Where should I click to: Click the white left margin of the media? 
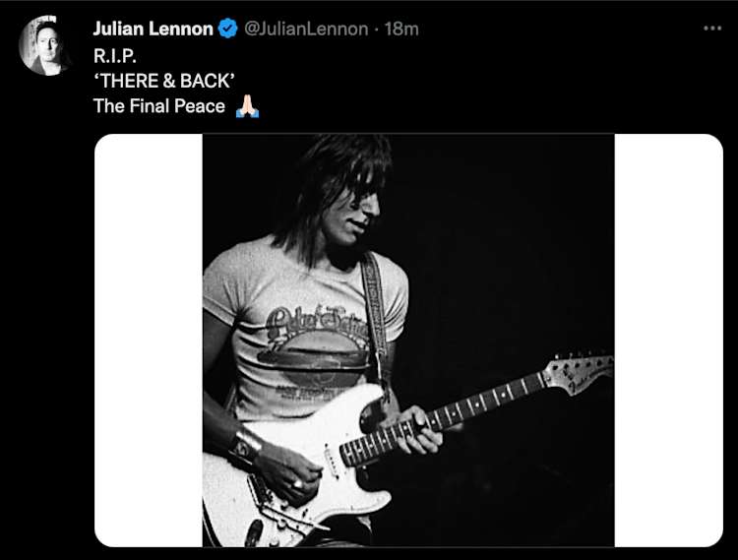149,341
